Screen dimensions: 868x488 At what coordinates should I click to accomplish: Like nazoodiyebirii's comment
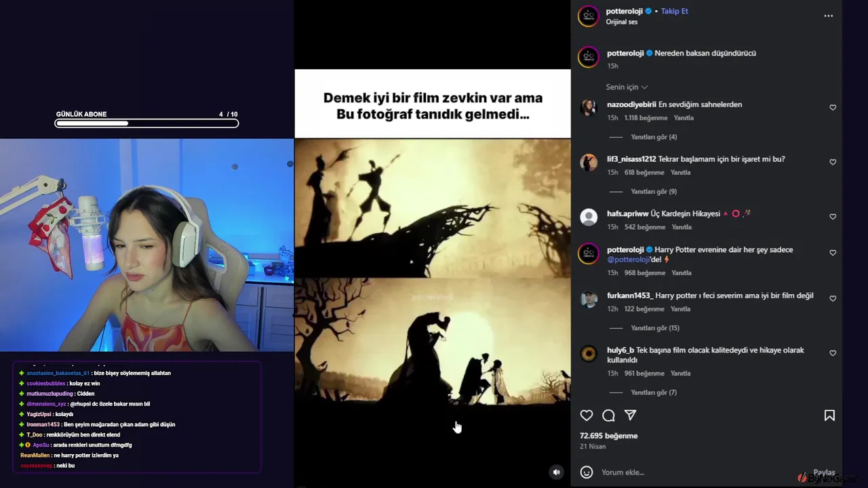tap(833, 108)
